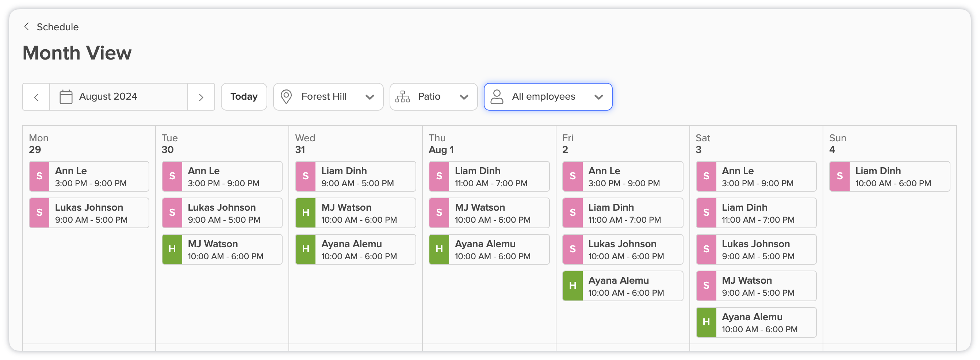Select the Thu Aug 1 day header
Viewport: 980px width, 360px height.
click(x=441, y=144)
